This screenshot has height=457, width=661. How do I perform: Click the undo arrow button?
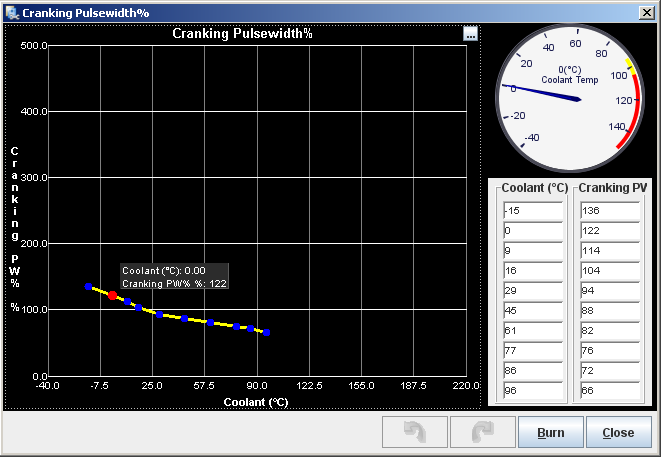click(x=415, y=432)
